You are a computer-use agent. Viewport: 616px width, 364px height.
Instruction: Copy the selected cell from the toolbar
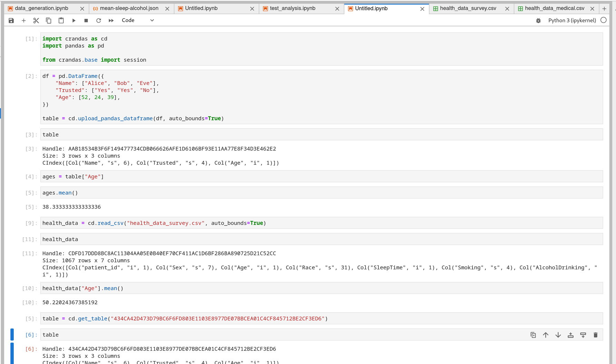[49, 20]
